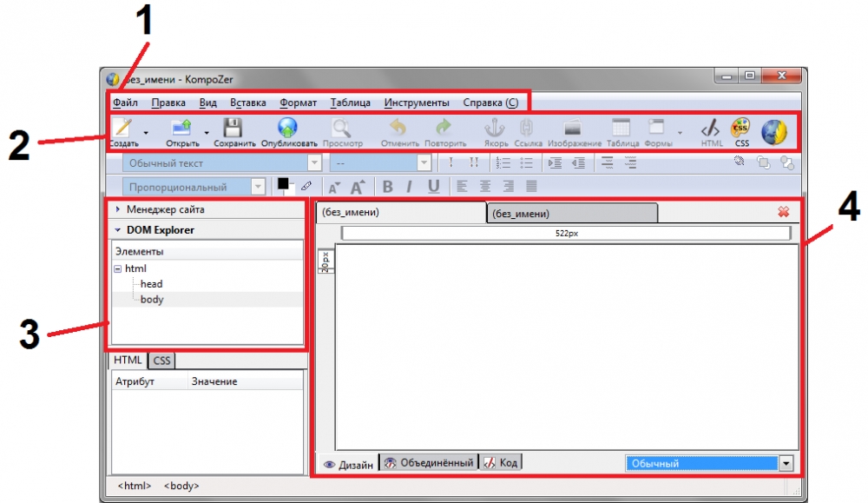
Task: Open the Вставка menu
Action: tap(248, 103)
